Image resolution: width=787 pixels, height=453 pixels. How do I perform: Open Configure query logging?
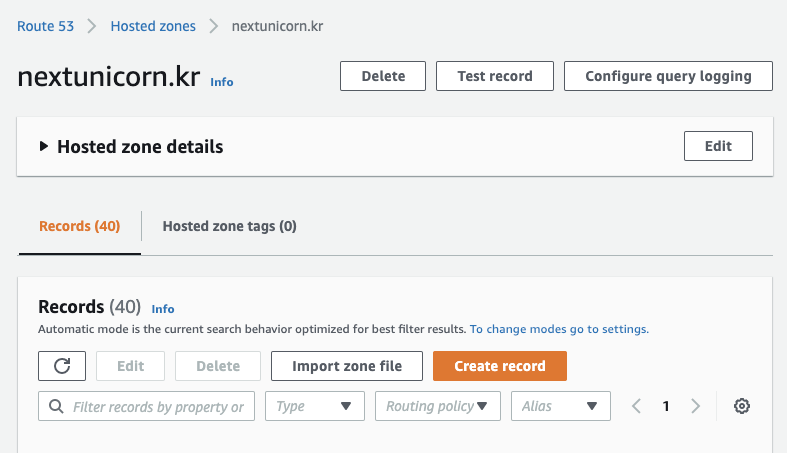pyautogui.click(x=668, y=76)
